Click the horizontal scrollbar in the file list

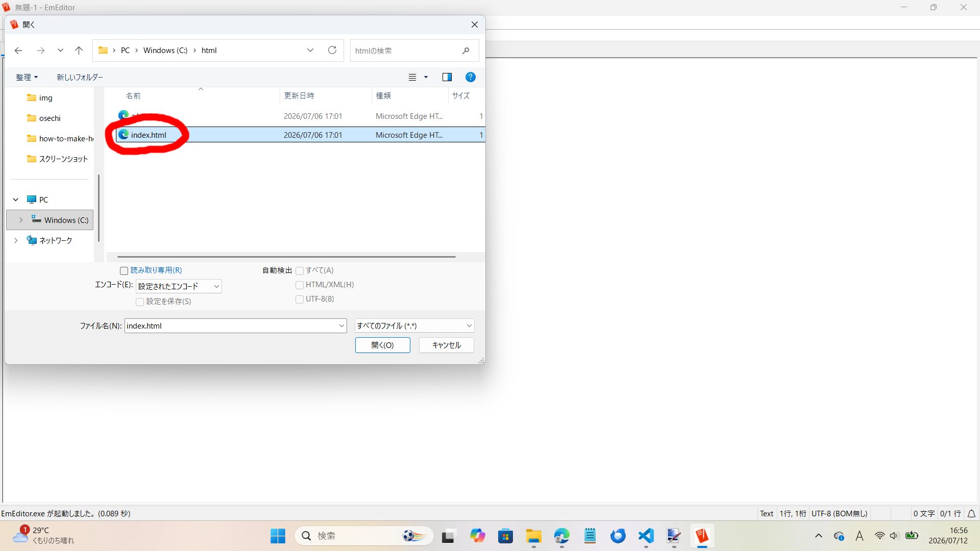coord(286,257)
